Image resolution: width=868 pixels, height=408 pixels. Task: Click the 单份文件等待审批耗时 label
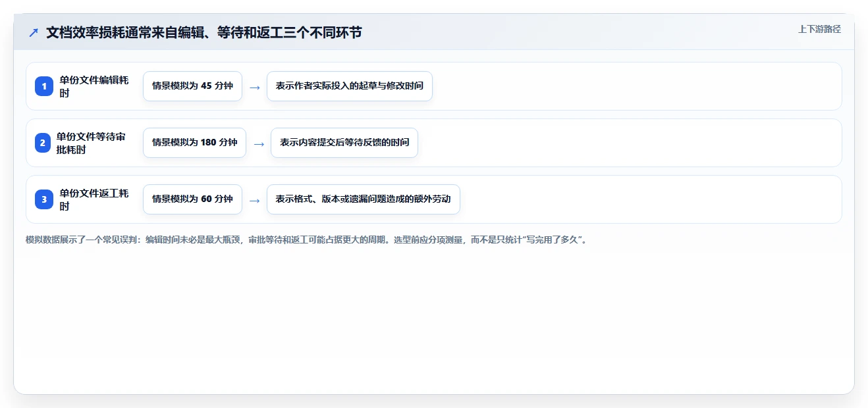92,143
